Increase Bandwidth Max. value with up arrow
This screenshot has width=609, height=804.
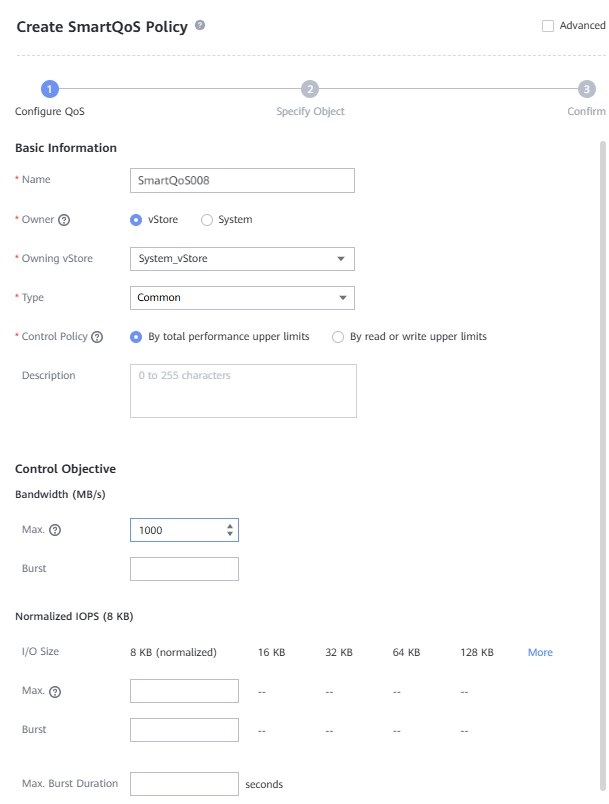(230, 526)
